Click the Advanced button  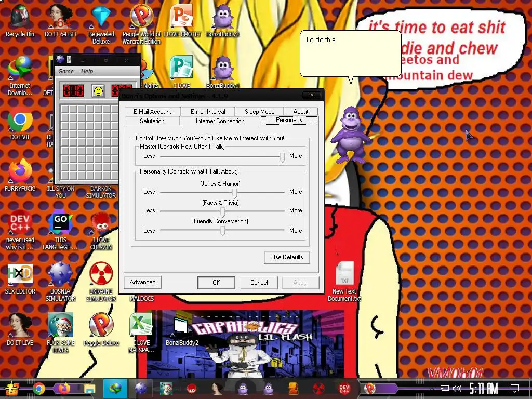(x=142, y=282)
